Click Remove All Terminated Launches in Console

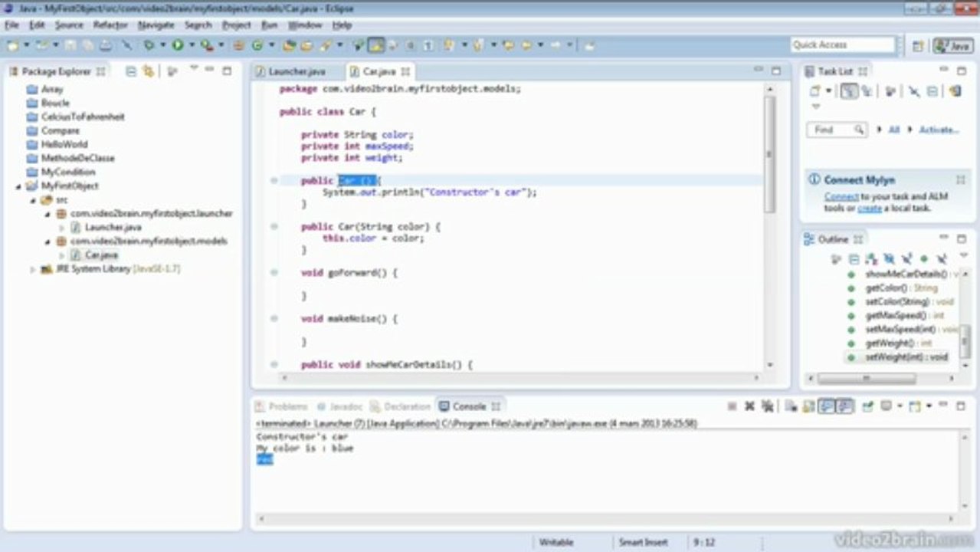[766, 406]
